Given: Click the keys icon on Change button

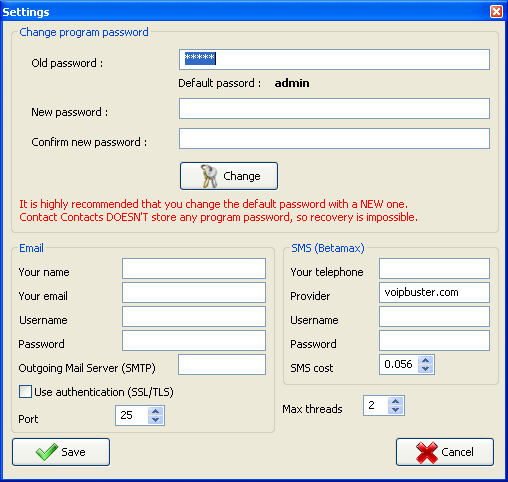Looking at the screenshot, I should tap(209, 176).
